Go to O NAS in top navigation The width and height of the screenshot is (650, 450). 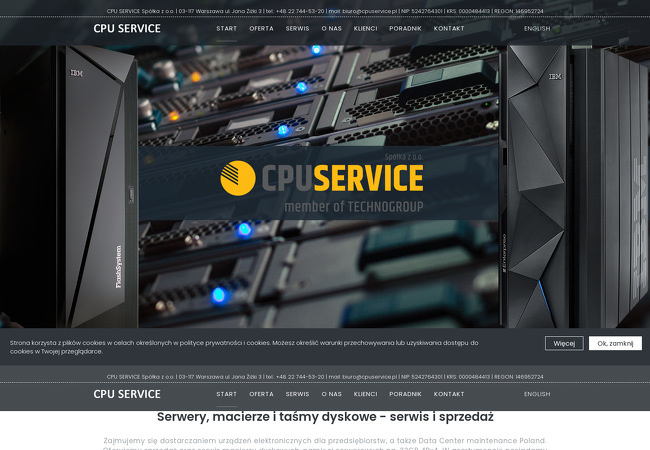(x=332, y=29)
